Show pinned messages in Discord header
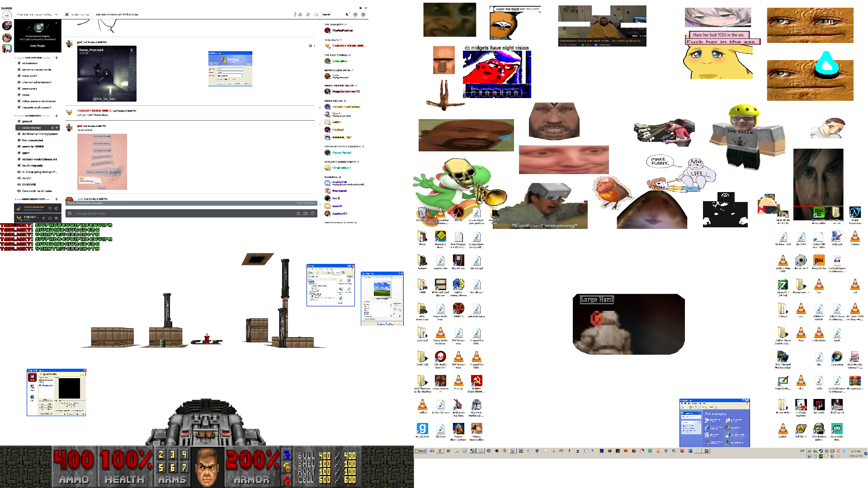The image size is (868, 488). coord(308,14)
